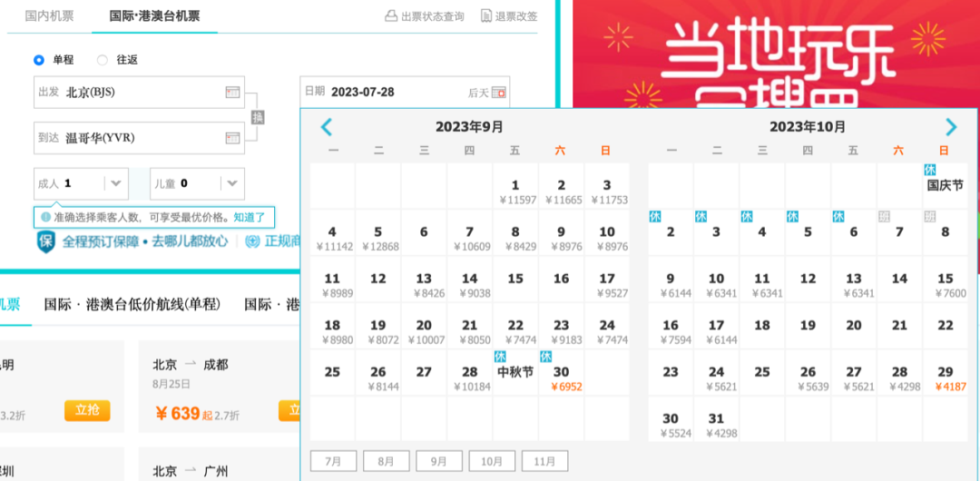Open arrival city picker icon in 到达 field
The height and width of the screenshot is (481, 980).
(232, 138)
